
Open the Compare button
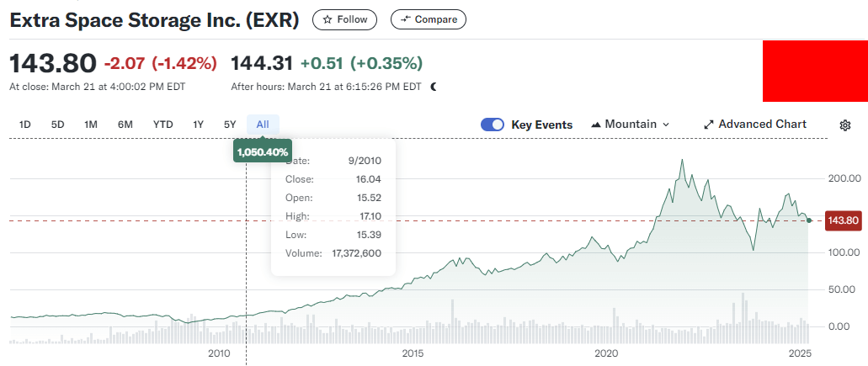429,19
